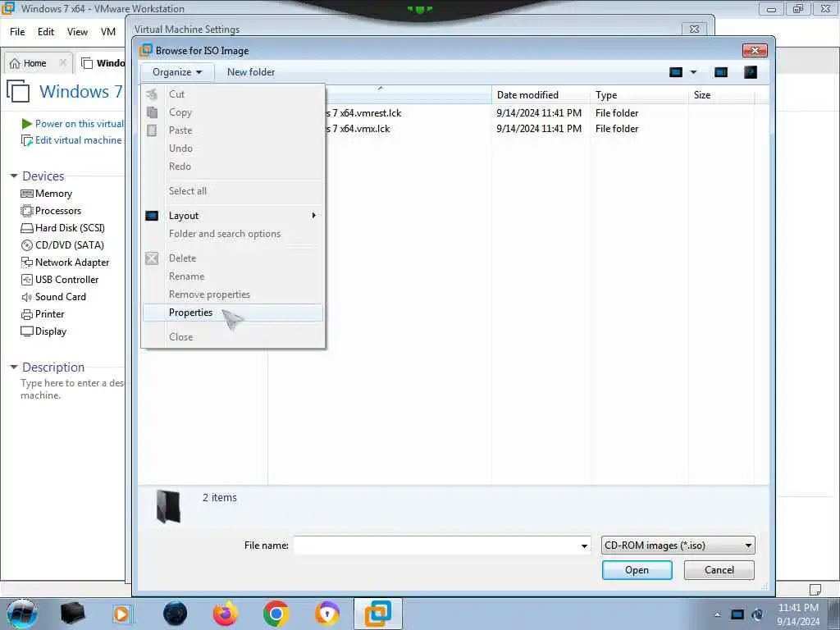Open Google Chrome from the taskbar
840x630 pixels.
coord(276,614)
